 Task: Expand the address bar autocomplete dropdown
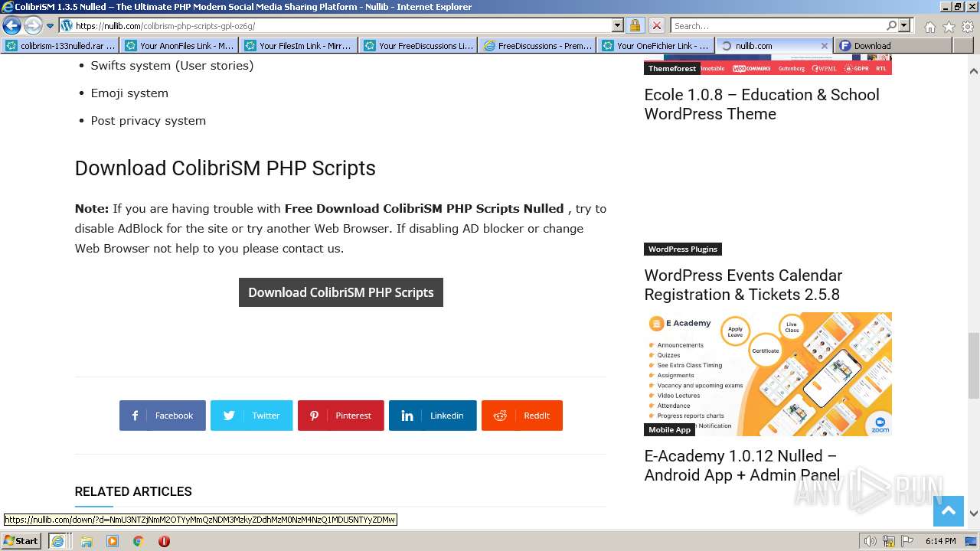pos(618,25)
